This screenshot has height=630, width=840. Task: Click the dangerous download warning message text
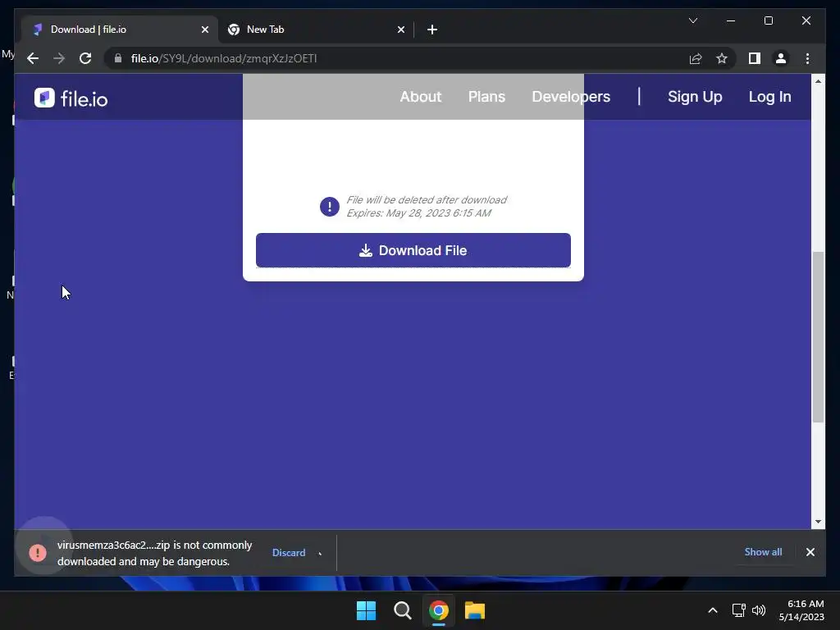[x=154, y=553]
